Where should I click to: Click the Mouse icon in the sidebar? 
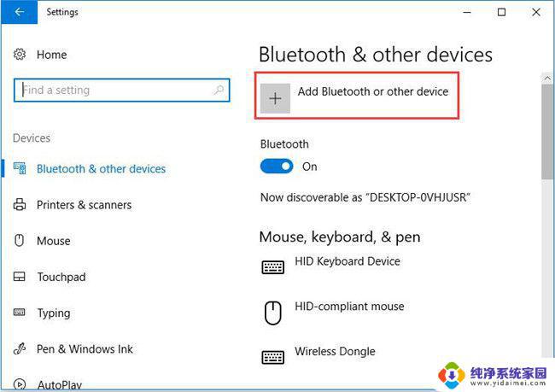pyautogui.click(x=20, y=241)
